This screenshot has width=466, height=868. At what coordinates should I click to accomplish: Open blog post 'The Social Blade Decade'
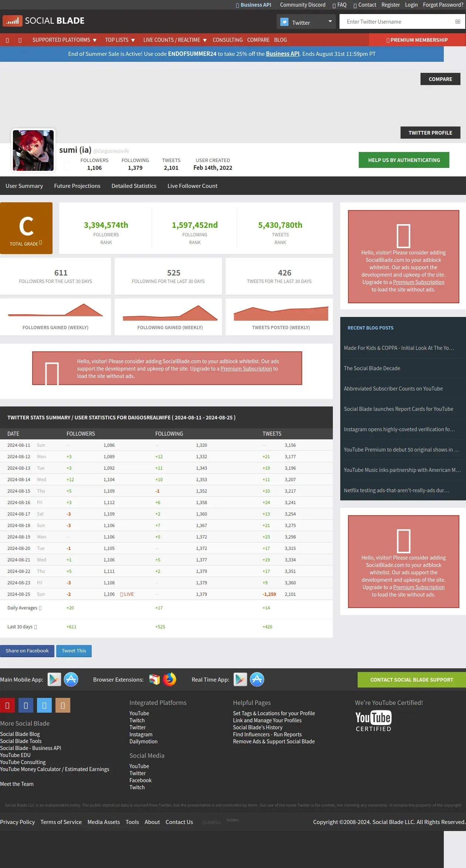[372, 368]
